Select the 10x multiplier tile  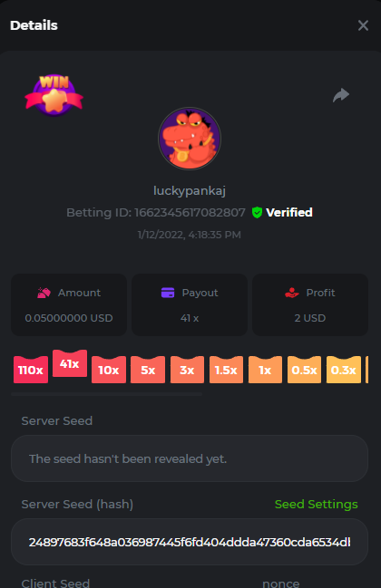[x=109, y=370]
